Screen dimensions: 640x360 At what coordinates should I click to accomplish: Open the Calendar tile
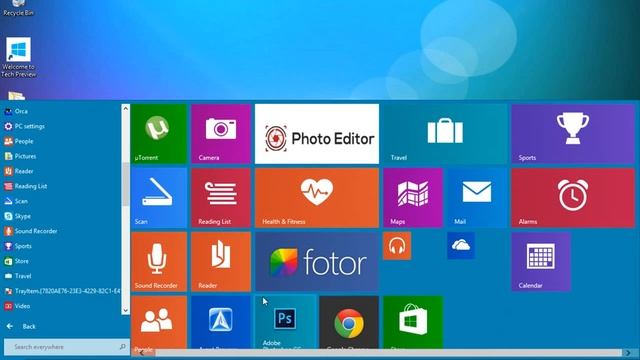(x=541, y=262)
